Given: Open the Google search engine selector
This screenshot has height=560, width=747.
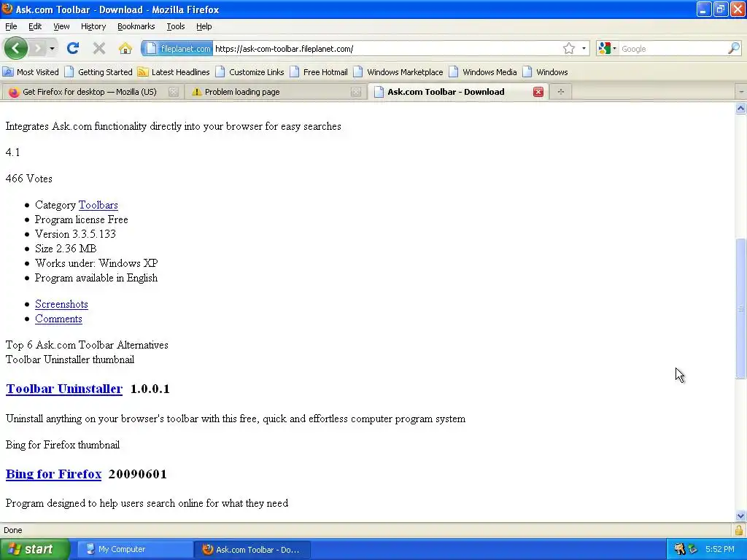Looking at the screenshot, I should tap(608, 49).
